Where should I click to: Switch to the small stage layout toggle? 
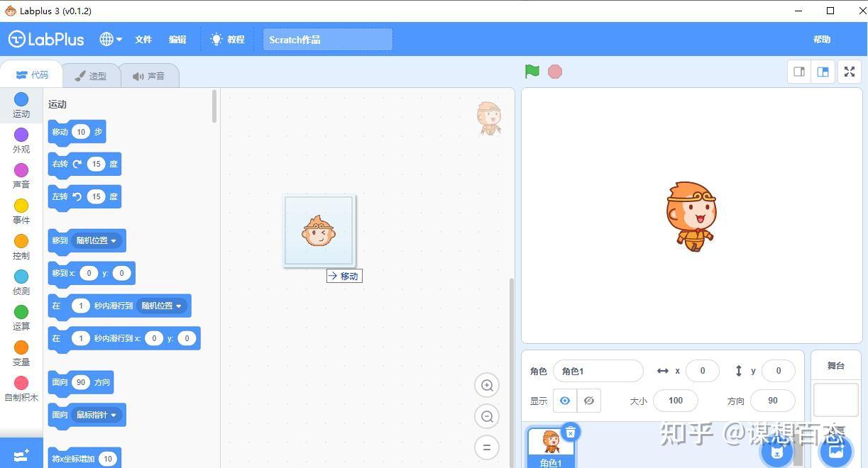(x=798, y=72)
